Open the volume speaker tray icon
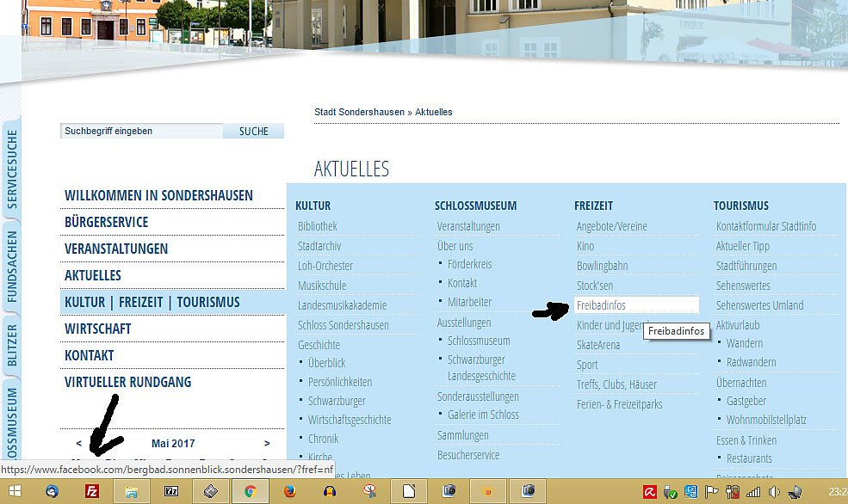Screen dimensions: 848x504 772,492
